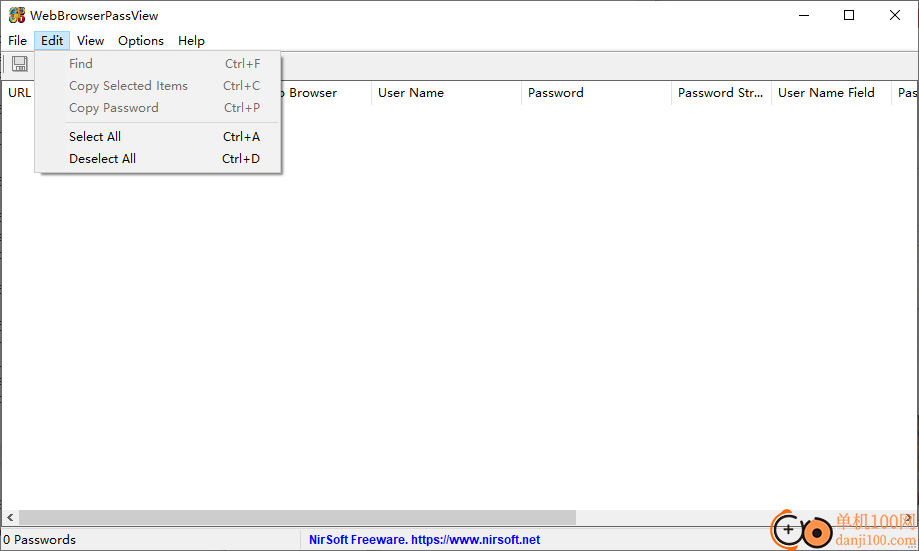The width and height of the screenshot is (919, 551).
Task: Sort by URL column header
Action: pos(19,93)
